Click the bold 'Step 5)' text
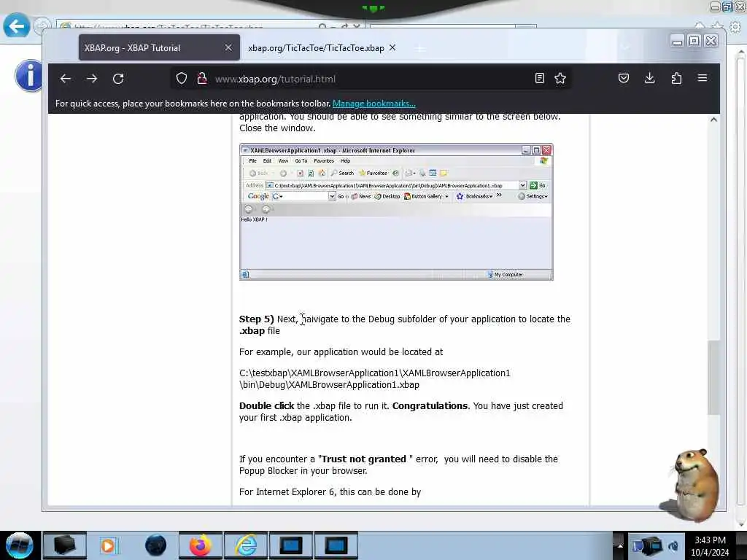 coord(256,319)
